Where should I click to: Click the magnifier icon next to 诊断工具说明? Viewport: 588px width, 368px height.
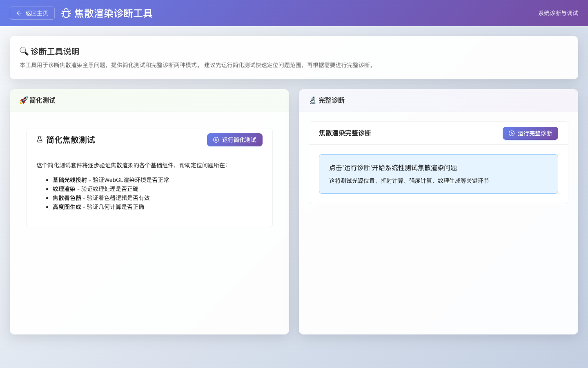click(x=24, y=51)
